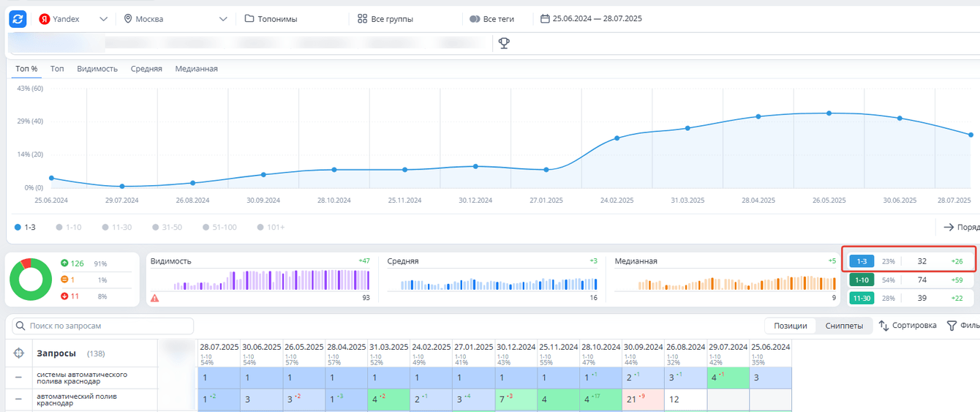Select the Сниппеты view button
Image resolution: width=980 pixels, height=412 pixels.
pos(844,326)
